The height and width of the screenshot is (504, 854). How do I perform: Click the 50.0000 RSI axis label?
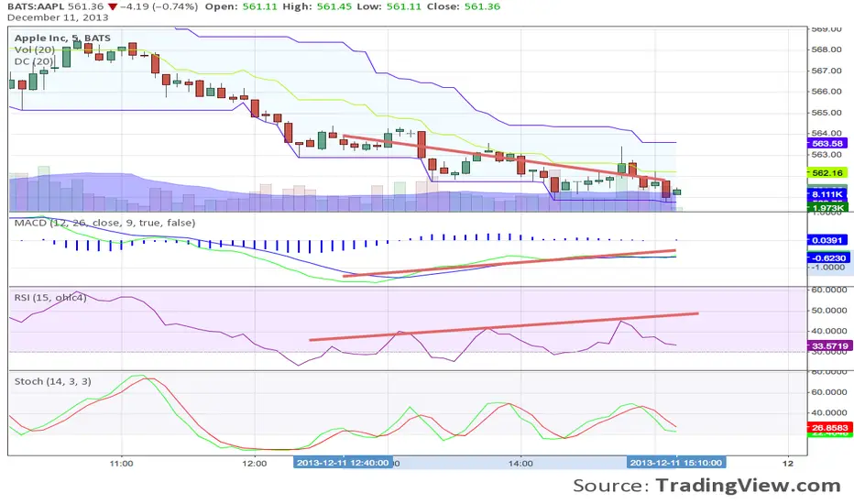point(829,310)
